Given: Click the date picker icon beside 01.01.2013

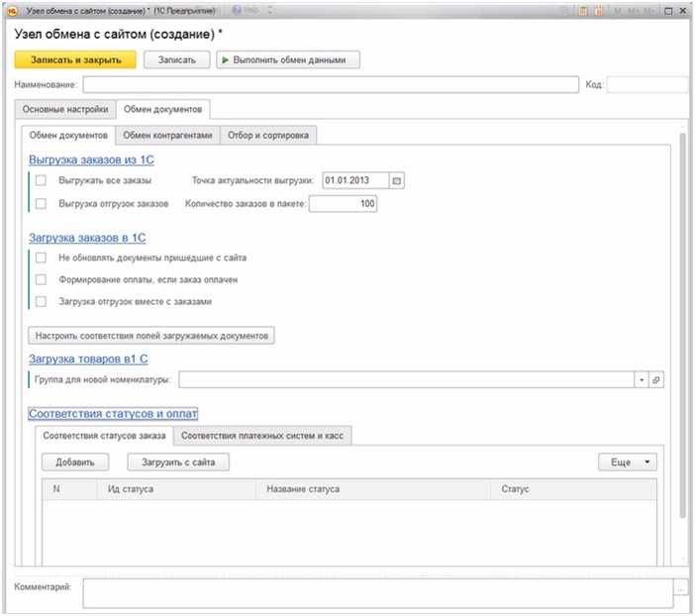Looking at the screenshot, I should tap(397, 181).
